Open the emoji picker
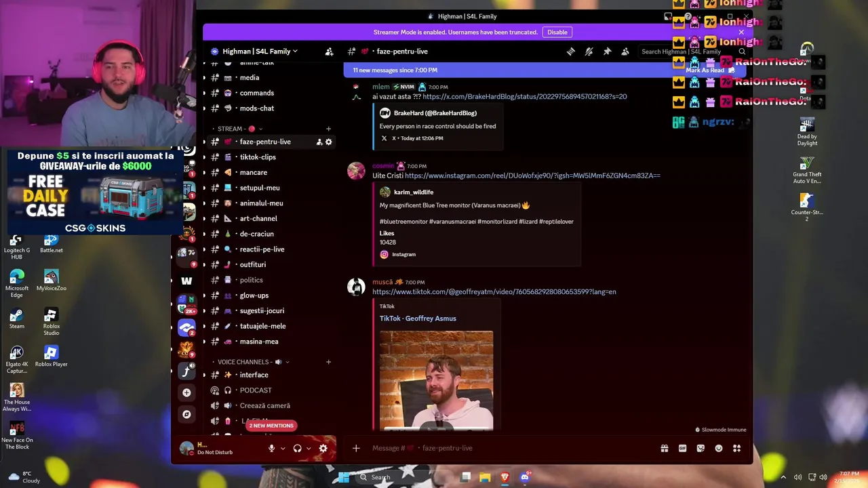 [719, 448]
